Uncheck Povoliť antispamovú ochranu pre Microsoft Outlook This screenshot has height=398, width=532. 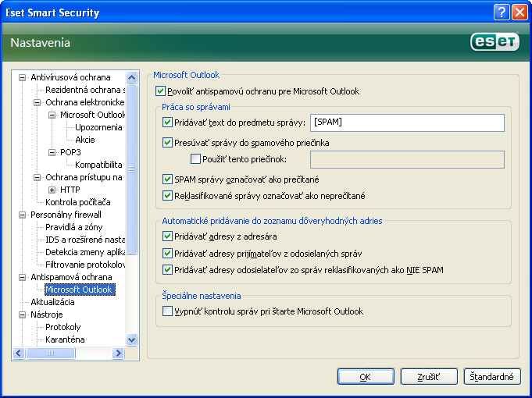(160, 91)
